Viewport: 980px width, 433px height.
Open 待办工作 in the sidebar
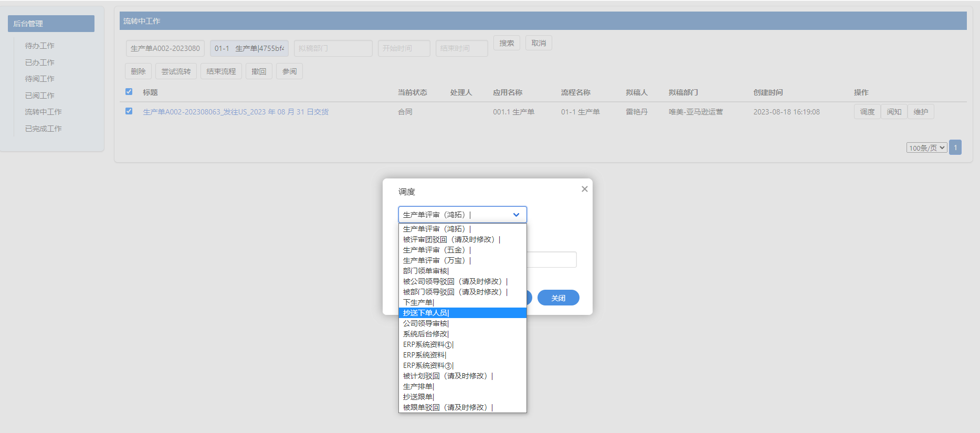(40, 46)
